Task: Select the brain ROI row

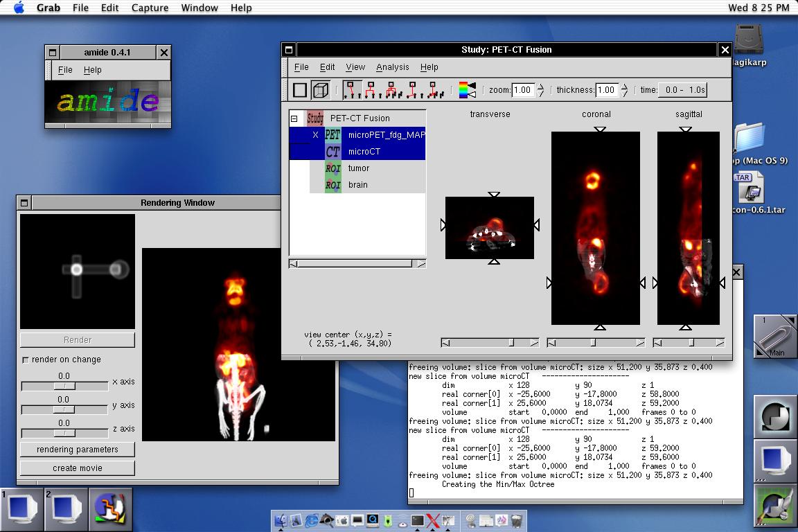Action: 367,185
